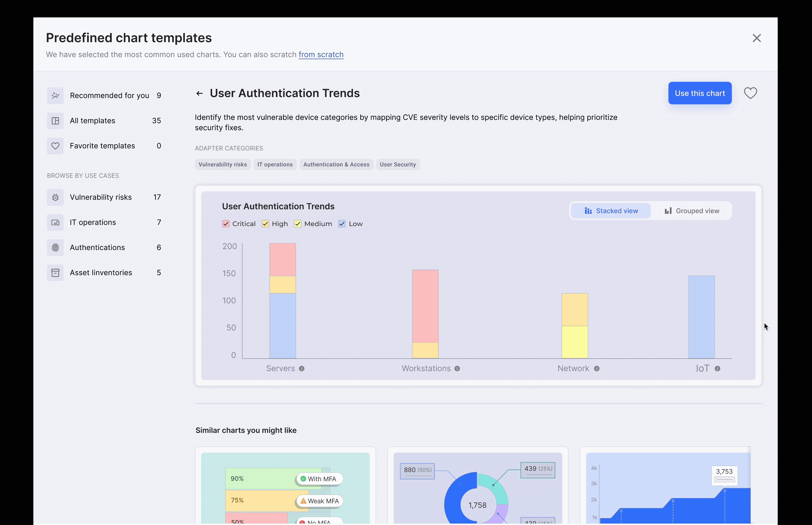
Task: Open All templates list
Action: (x=104, y=121)
